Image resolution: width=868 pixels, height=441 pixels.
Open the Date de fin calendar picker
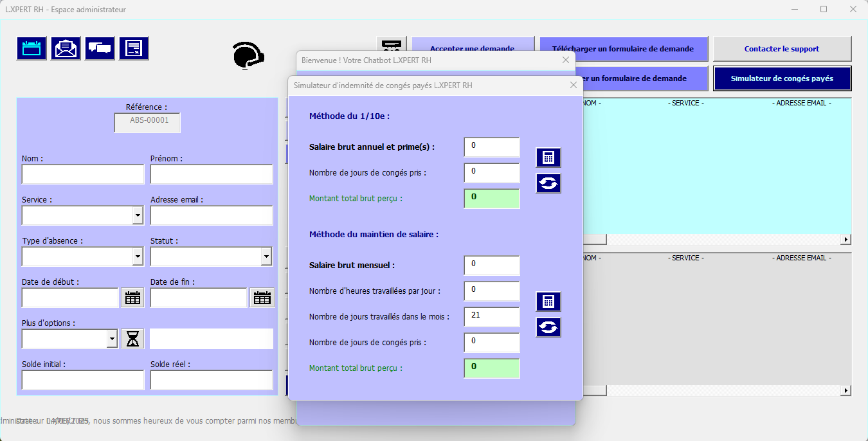pyautogui.click(x=262, y=298)
